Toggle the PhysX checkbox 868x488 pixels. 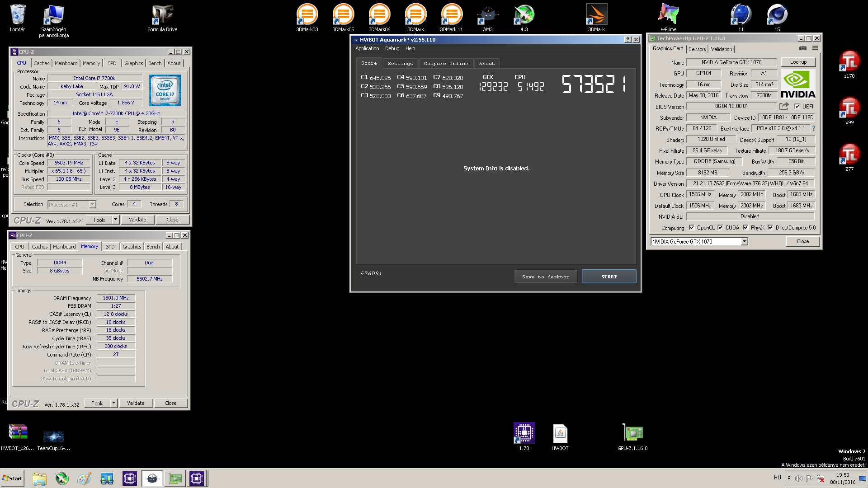(745, 228)
